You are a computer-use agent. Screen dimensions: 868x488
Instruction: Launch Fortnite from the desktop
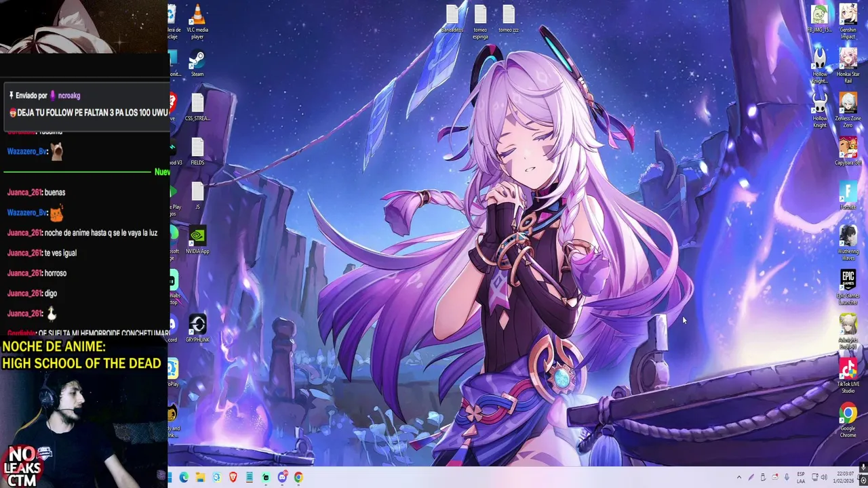pos(848,196)
